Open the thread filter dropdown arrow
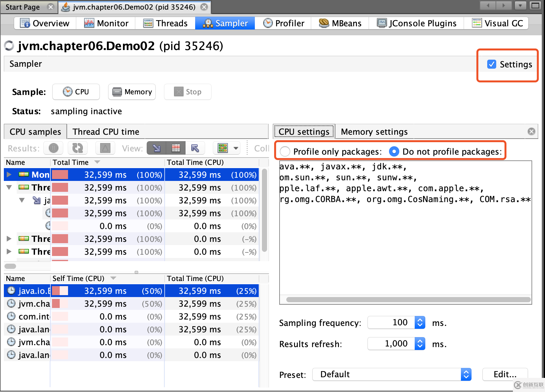Image resolution: width=545 pixels, height=392 pixels. tap(236, 148)
